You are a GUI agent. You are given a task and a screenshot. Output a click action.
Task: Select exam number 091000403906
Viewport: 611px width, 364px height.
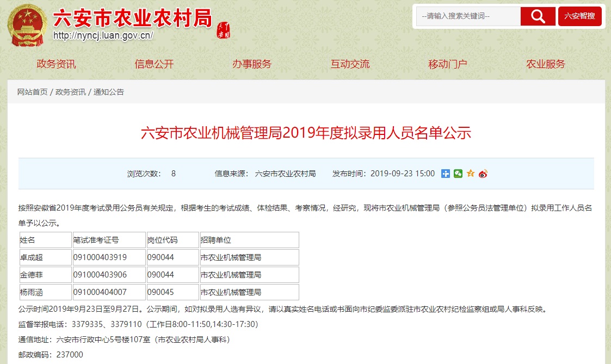click(109, 275)
